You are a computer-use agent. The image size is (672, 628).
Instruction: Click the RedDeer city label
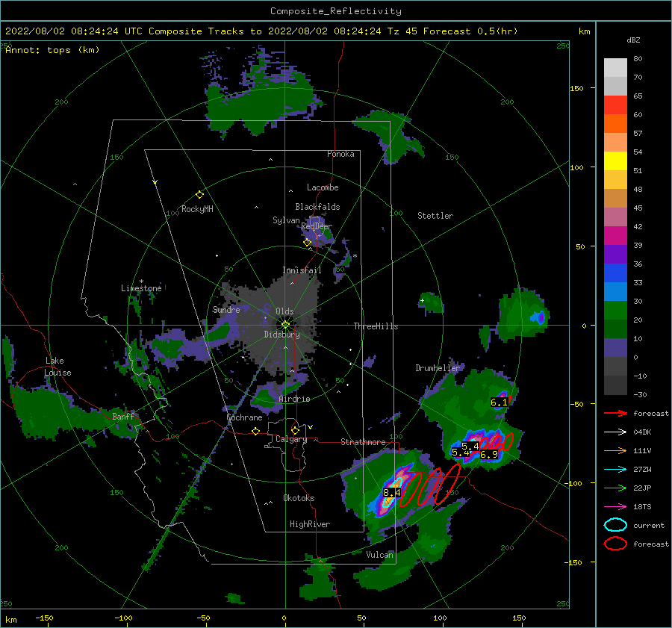tap(317, 226)
